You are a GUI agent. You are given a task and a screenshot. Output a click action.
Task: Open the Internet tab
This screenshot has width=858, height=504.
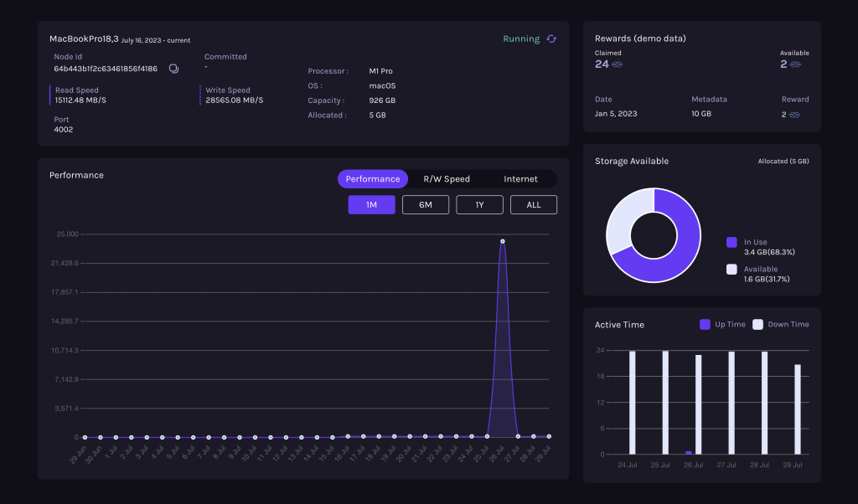pyautogui.click(x=520, y=179)
